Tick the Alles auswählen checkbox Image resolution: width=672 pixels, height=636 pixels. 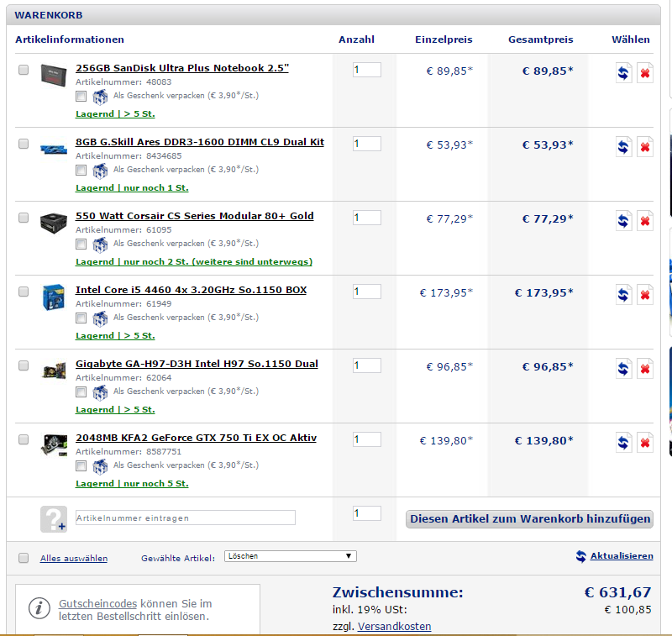click(24, 558)
